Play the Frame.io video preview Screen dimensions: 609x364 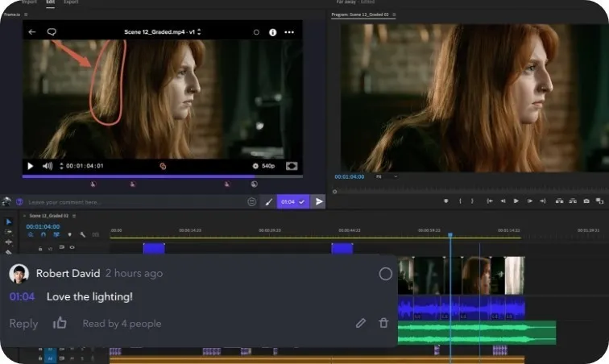31,166
